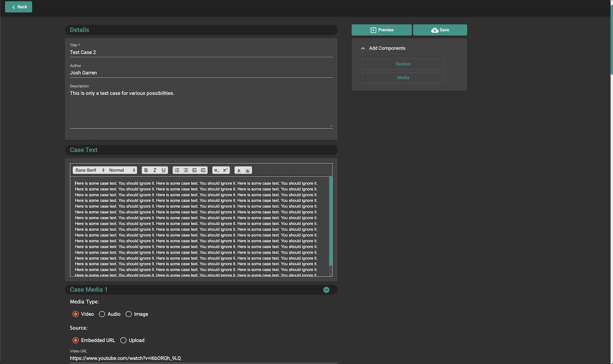Open the Sans Serif font dropdown

tap(90, 170)
